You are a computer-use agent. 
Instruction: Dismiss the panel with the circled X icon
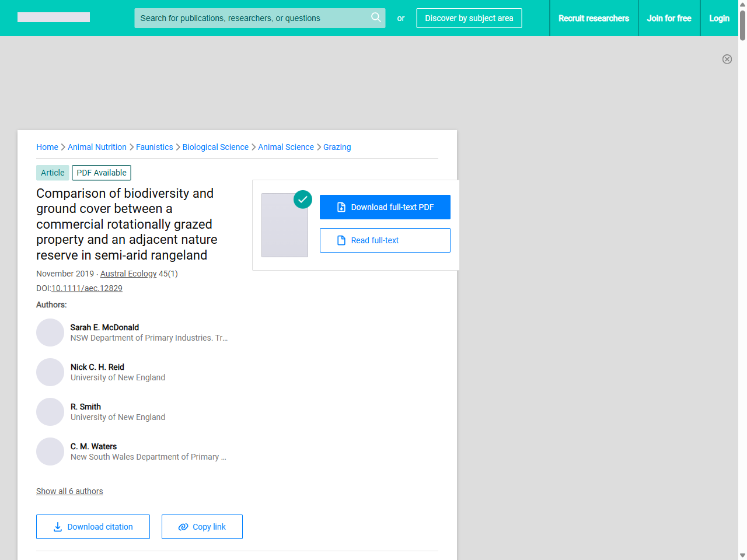[727, 59]
